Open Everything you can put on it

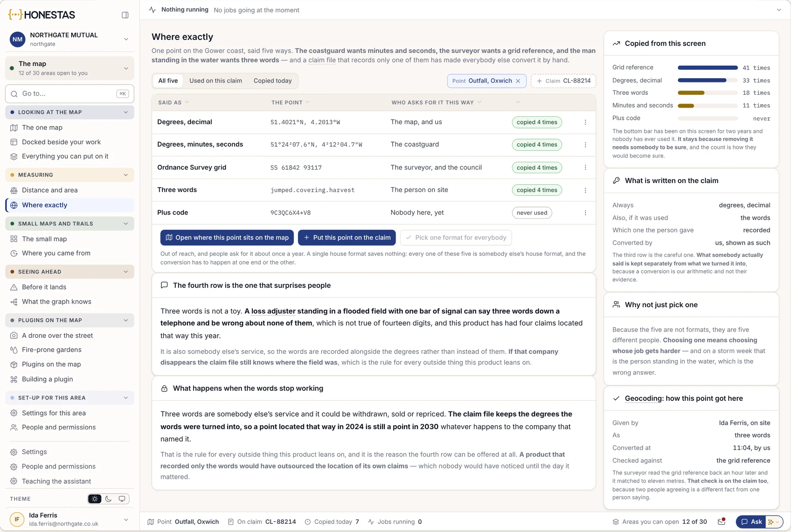click(x=70, y=156)
